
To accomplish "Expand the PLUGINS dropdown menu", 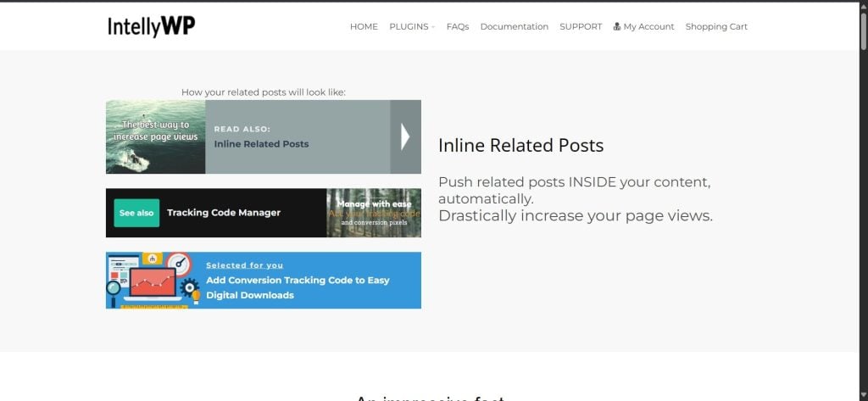I will coord(411,27).
